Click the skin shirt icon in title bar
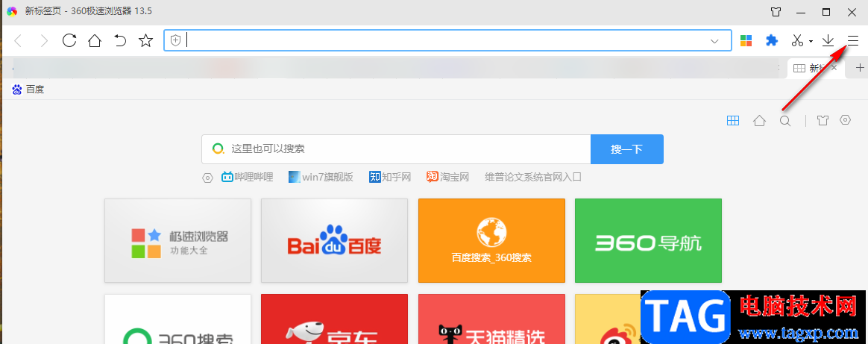The image size is (868, 344). 776,12
